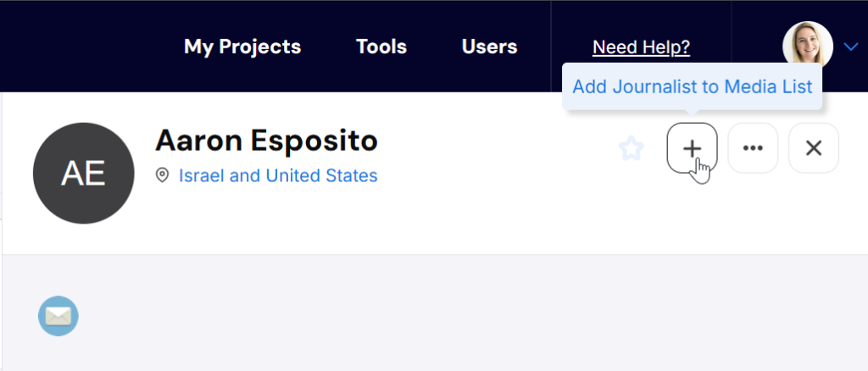Viewport: 868px width, 371px height.
Task: Open the Israel and United States link
Action: pyautogui.click(x=278, y=176)
